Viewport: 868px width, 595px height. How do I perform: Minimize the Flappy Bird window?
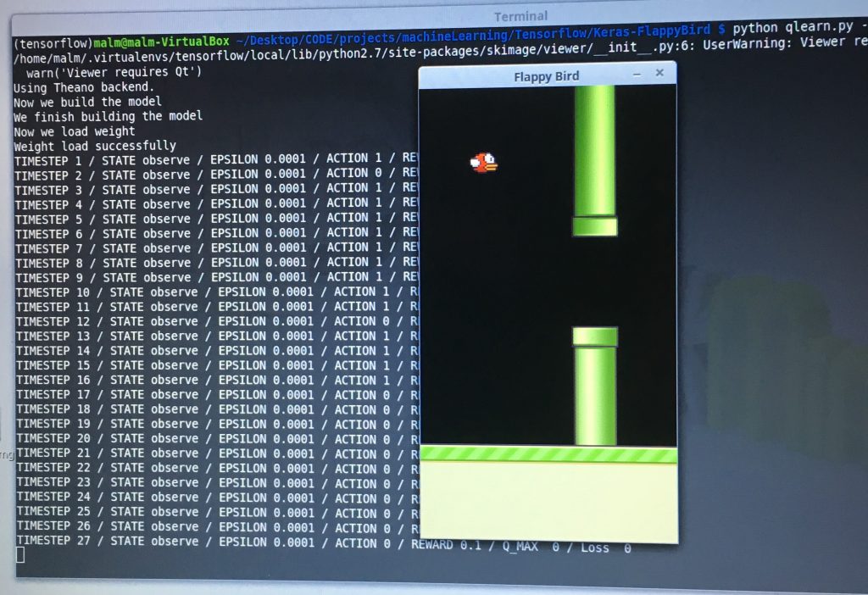637,75
